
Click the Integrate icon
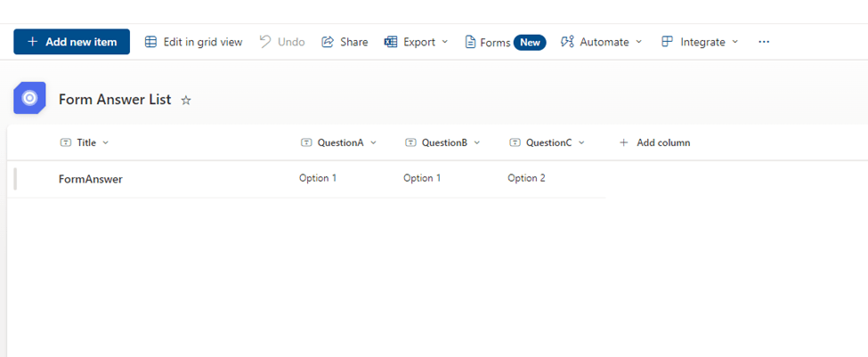tap(667, 42)
